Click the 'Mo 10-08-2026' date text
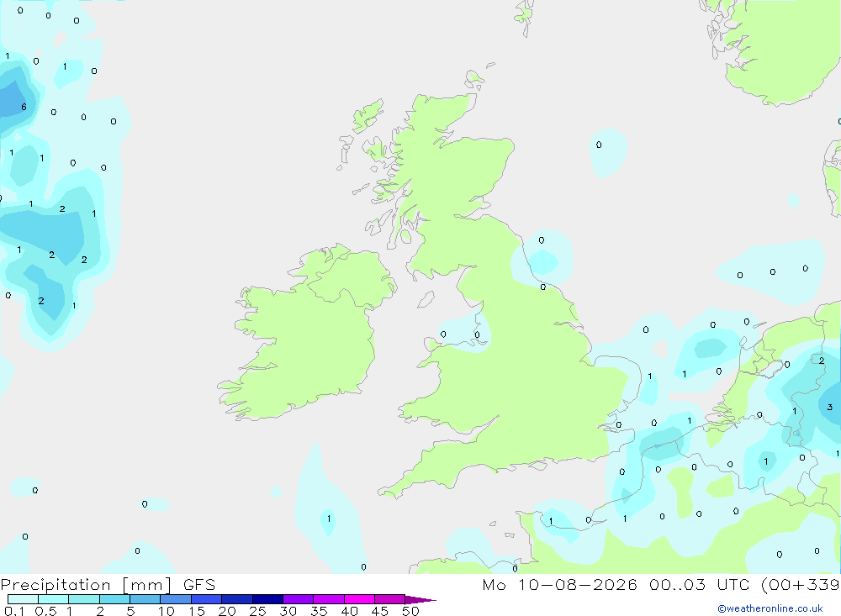The image size is (841, 616). pyautogui.click(x=559, y=584)
